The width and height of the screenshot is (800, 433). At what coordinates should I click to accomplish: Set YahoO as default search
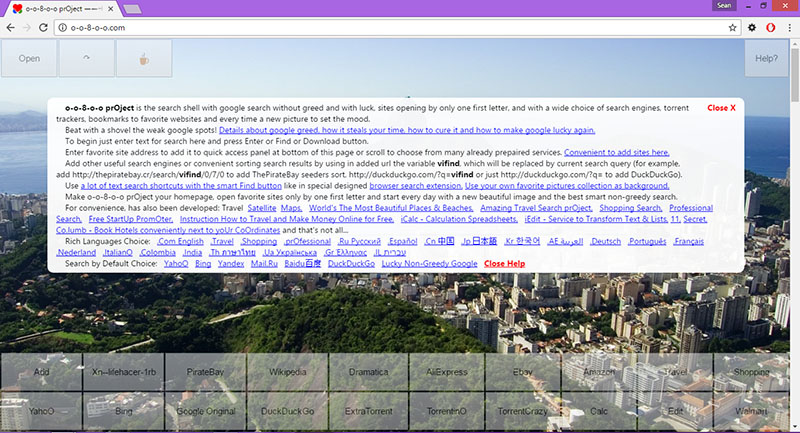click(176, 264)
